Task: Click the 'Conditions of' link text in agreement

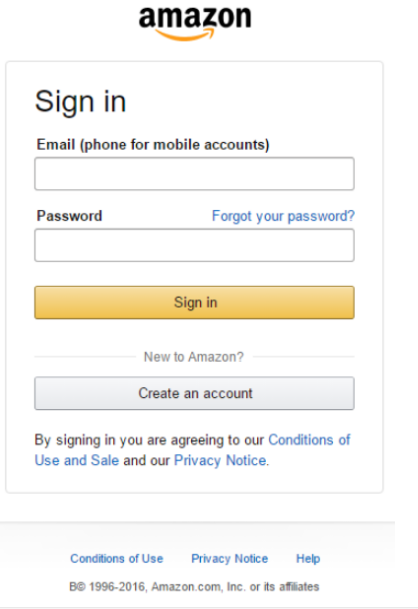Action: pyautogui.click(x=309, y=440)
